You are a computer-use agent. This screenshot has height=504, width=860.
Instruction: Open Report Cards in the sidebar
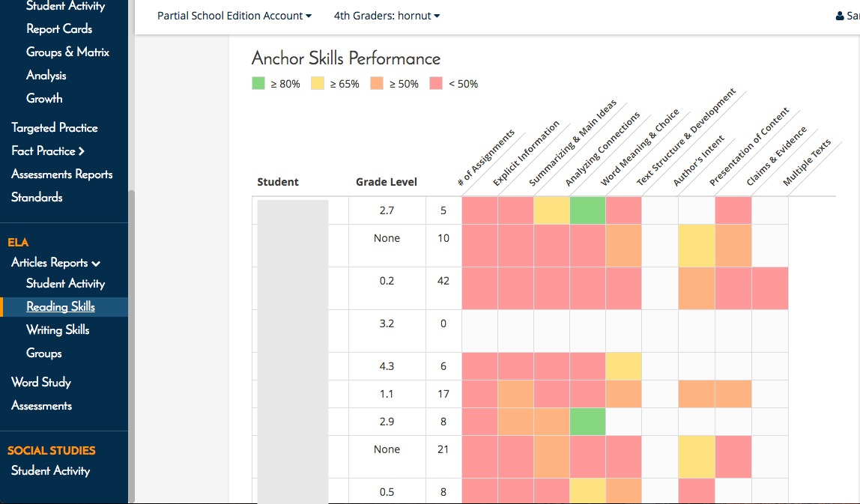[x=59, y=28]
